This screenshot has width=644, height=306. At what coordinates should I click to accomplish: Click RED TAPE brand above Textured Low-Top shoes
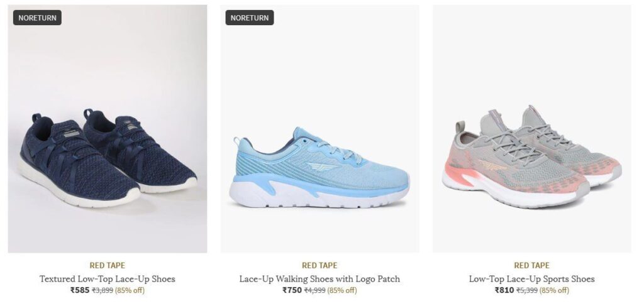pos(107,265)
